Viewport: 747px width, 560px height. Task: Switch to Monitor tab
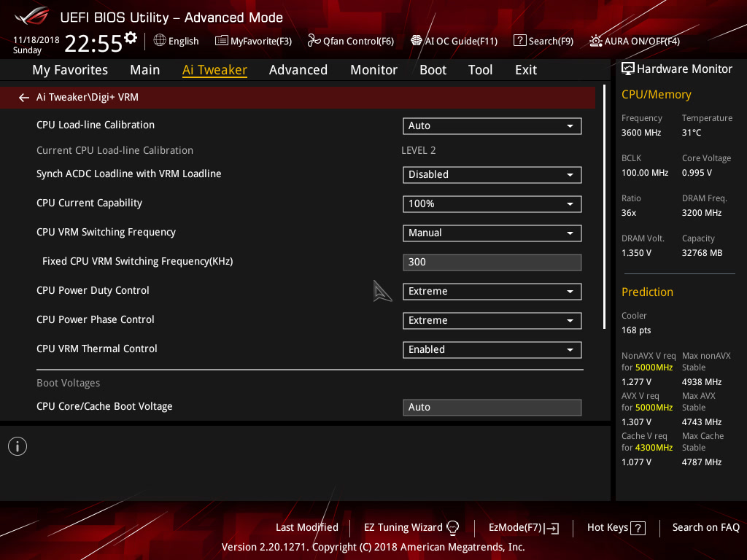point(374,70)
